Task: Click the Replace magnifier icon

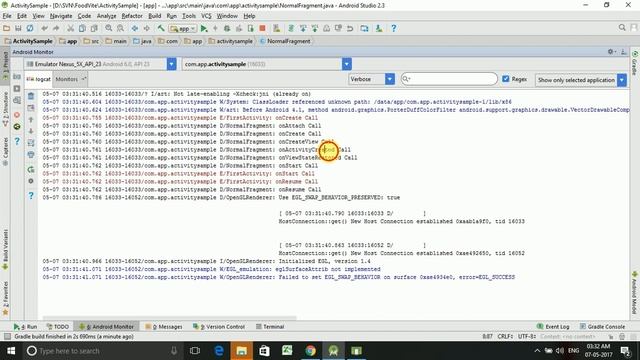Action: pyautogui.click(x=120, y=28)
